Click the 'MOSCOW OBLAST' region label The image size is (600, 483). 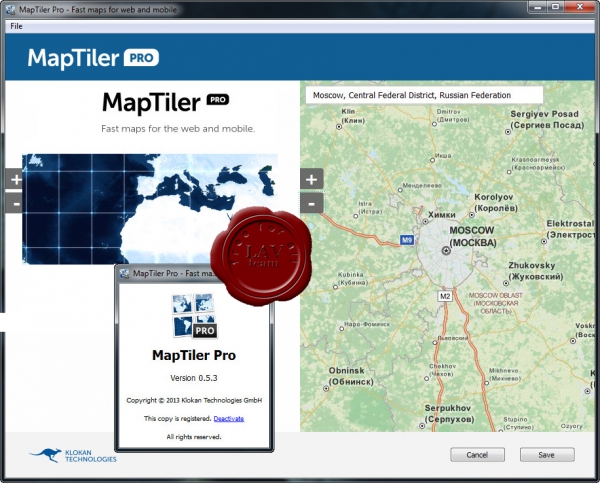pos(496,303)
